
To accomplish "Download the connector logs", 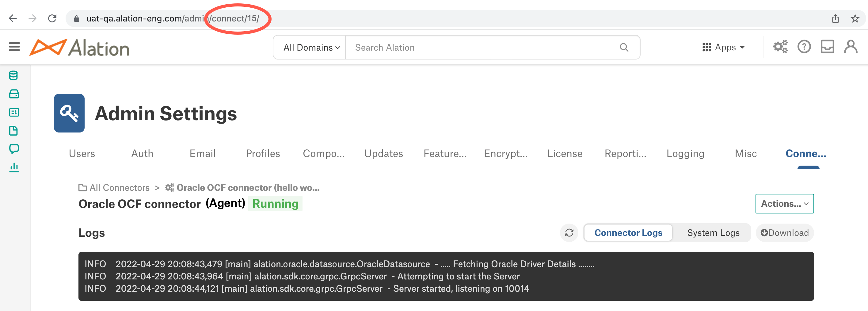I will coord(784,233).
